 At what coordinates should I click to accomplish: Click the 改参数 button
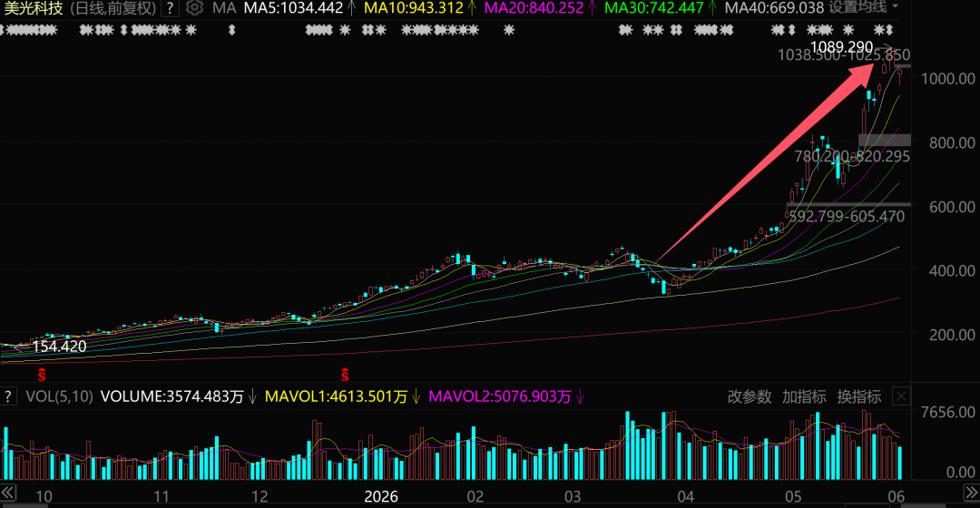(x=750, y=396)
